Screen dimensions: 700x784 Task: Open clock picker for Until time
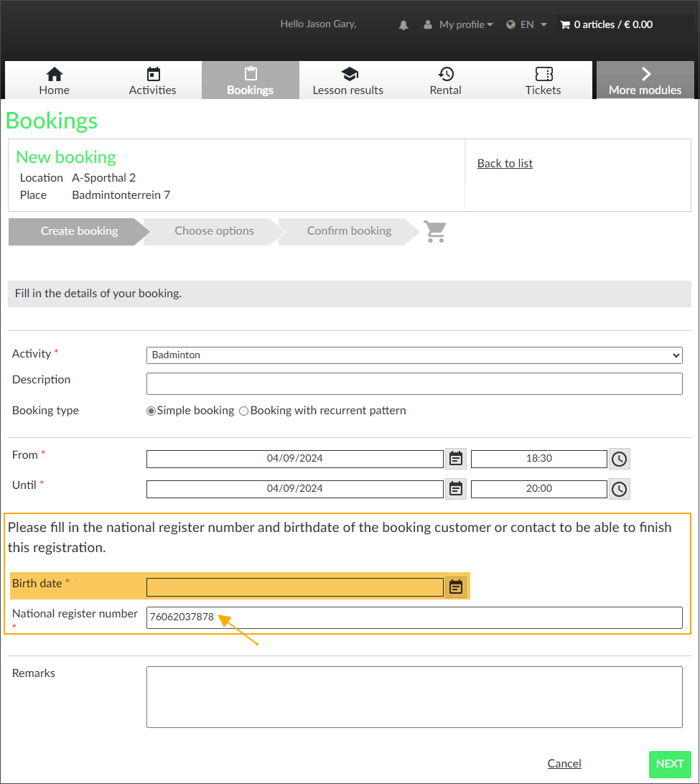click(619, 490)
